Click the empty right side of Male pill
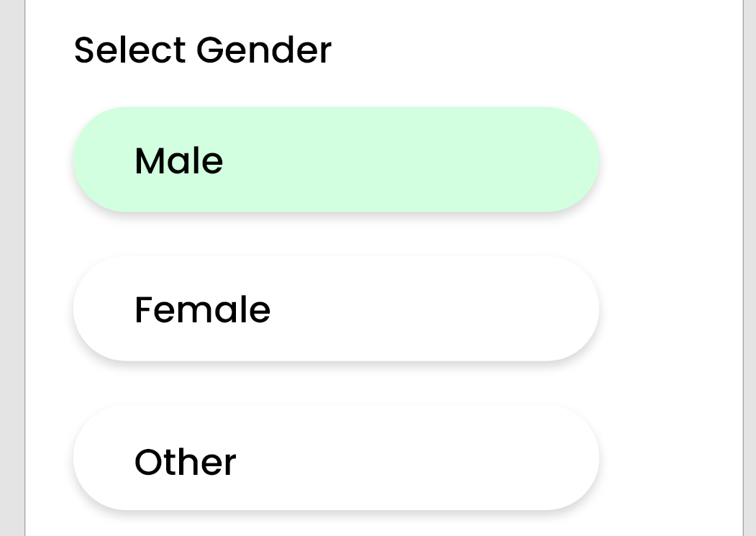The height and width of the screenshot is (536, 756). tap(468, 160)
